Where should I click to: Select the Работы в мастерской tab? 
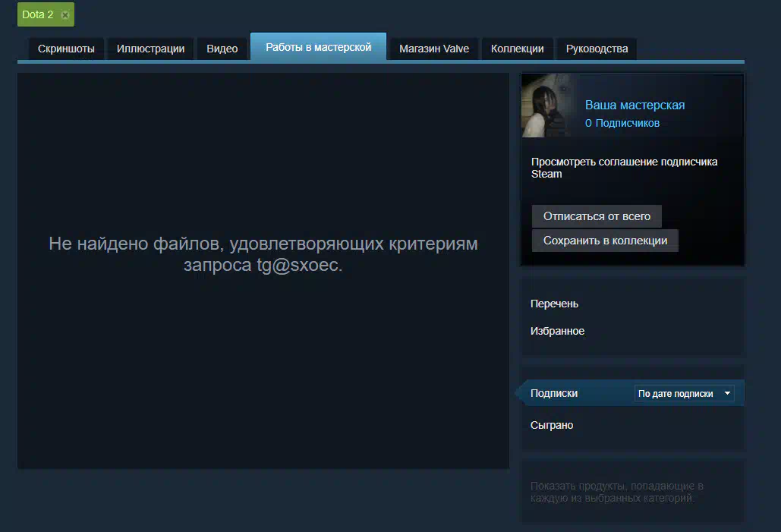click(x=318, y=47)
